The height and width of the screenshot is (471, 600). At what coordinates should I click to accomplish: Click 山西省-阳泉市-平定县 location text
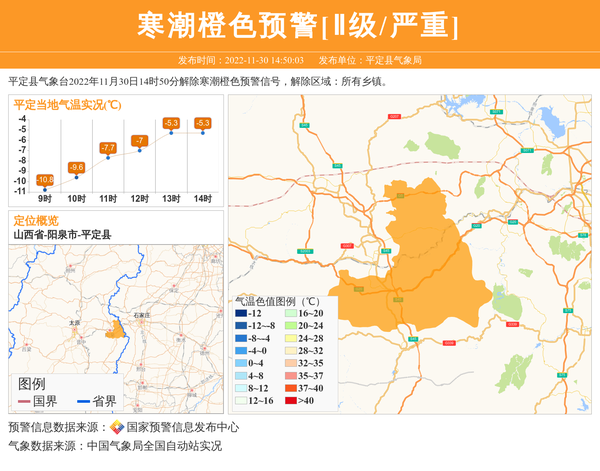(x=62, y=234)
